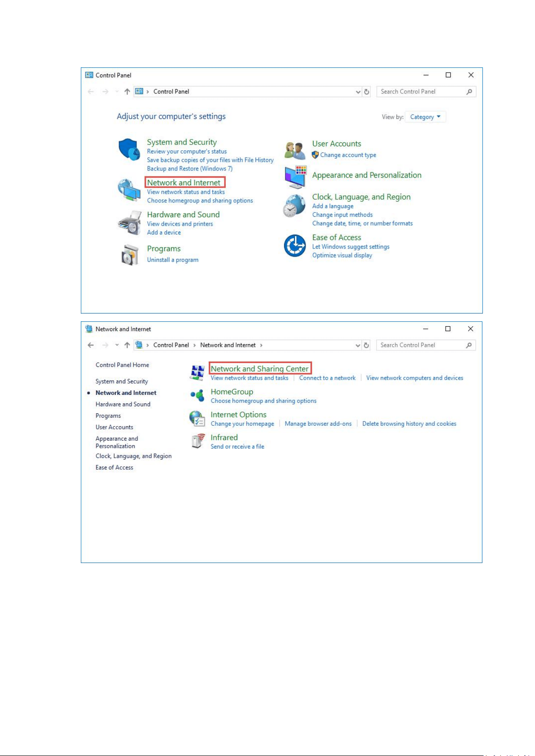
Task: Refresh the Network and Internet window
Action: (366, 345)
